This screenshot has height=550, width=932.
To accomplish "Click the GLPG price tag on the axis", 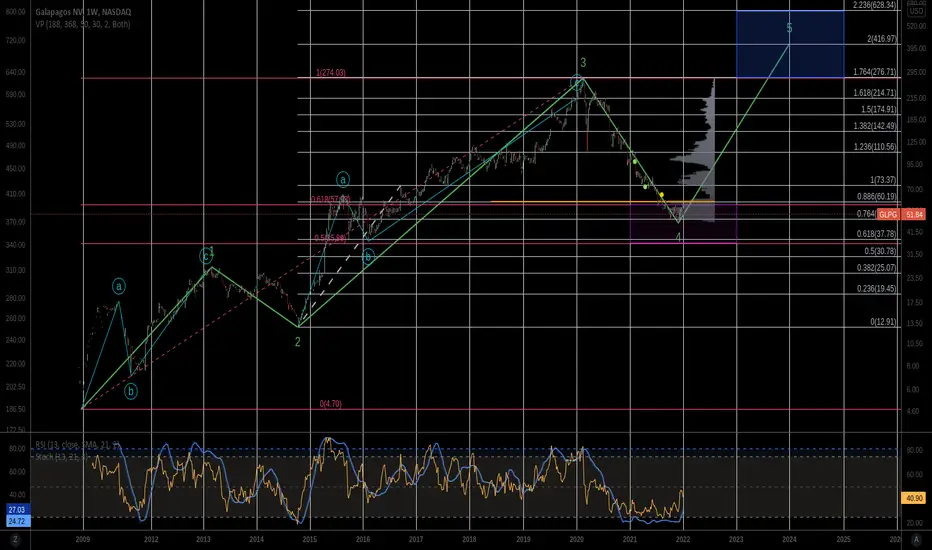I will (x=888, y=214).
